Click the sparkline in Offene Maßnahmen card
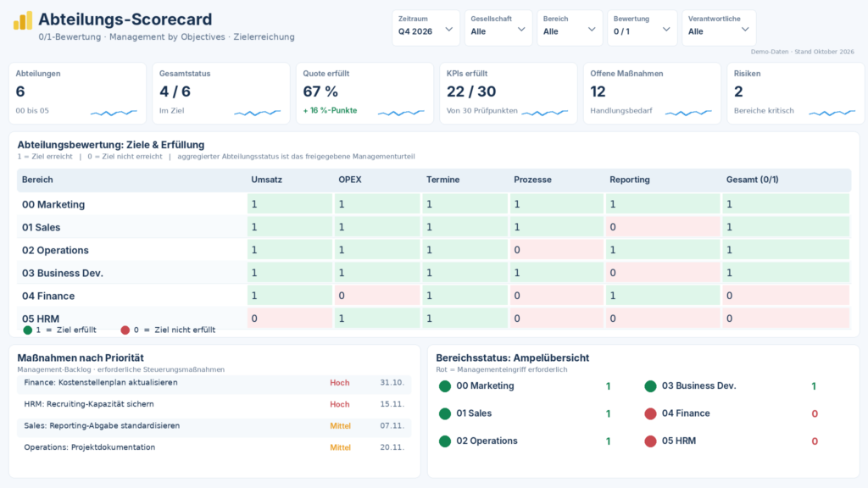Viewport: 868px width, 488px height. [688, 113]
